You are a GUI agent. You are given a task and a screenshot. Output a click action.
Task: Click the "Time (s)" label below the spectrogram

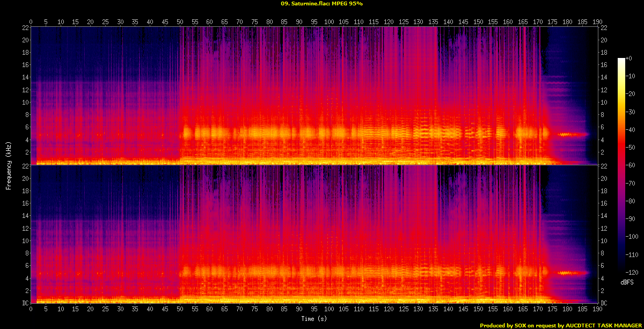[x=314, y=319]
